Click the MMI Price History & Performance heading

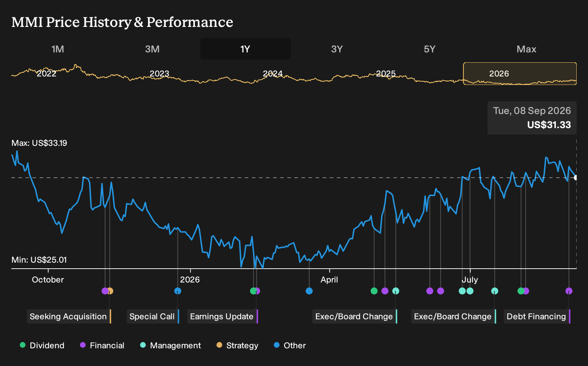122,22
